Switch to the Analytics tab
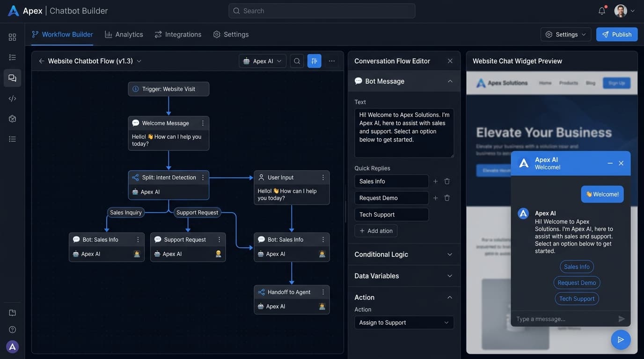 click(124, 34)
